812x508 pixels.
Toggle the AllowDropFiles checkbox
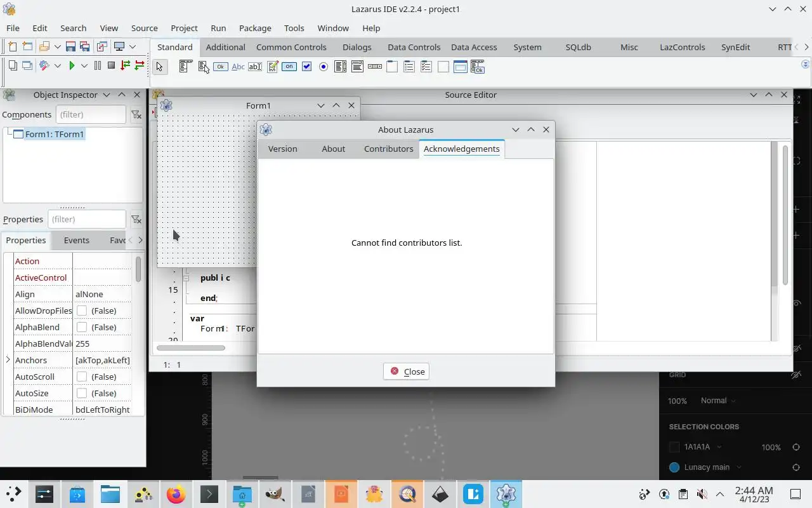tap(82, 311)
